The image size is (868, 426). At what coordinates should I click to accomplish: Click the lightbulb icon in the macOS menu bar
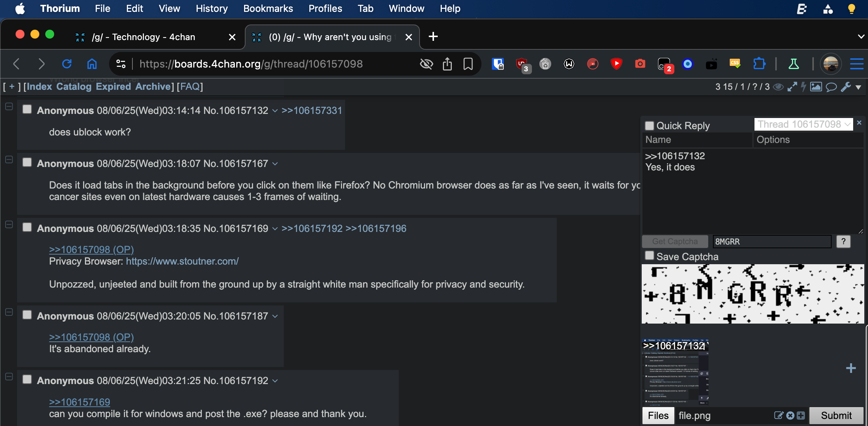852,9
